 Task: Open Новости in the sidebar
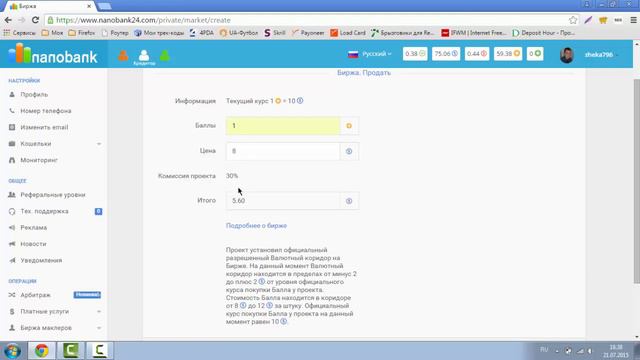point(33,244)
